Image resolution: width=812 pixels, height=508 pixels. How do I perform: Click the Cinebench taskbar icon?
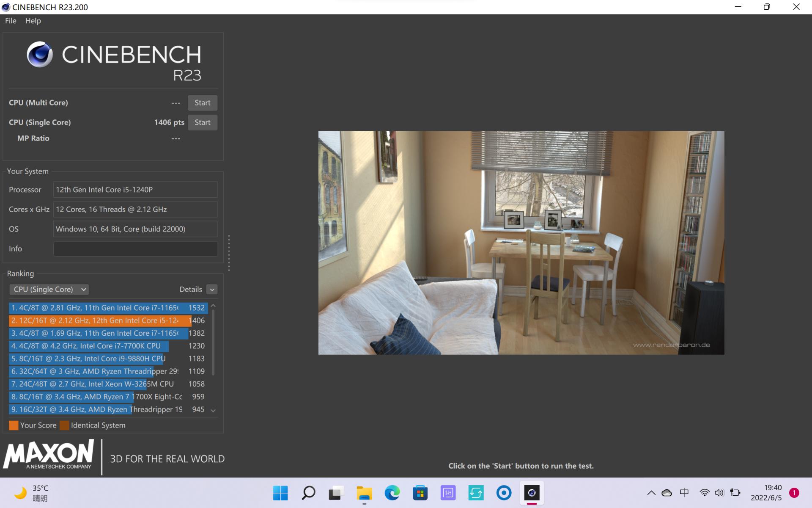click(532, 493)
